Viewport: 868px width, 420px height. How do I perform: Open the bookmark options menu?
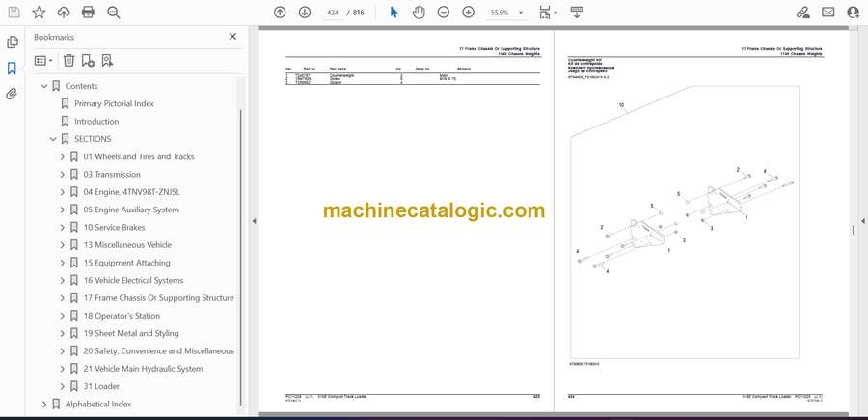pos(43,61)
